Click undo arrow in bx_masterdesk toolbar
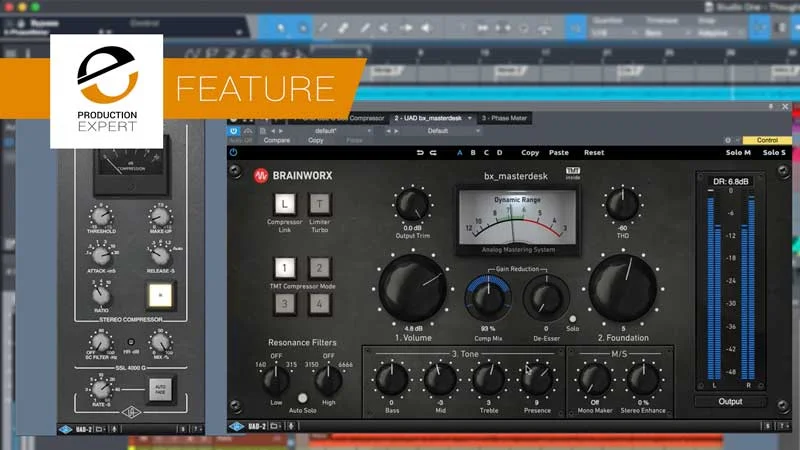 [420, 153]
